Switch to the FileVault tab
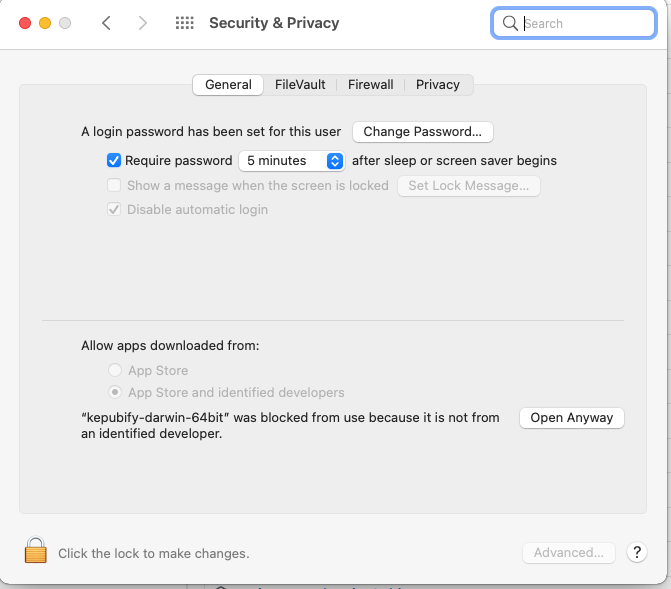The height and width of the screenshot is (589, 671). coord(300,85)
